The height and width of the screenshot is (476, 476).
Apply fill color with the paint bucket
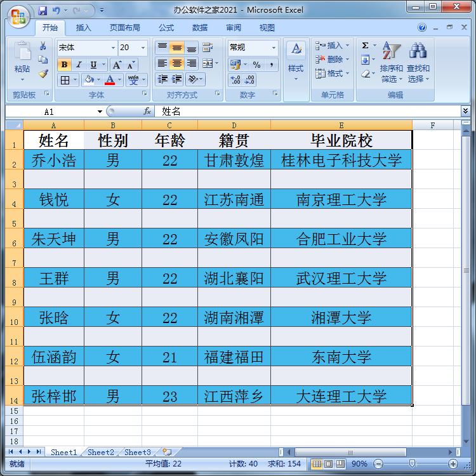[x=89, y=80]
